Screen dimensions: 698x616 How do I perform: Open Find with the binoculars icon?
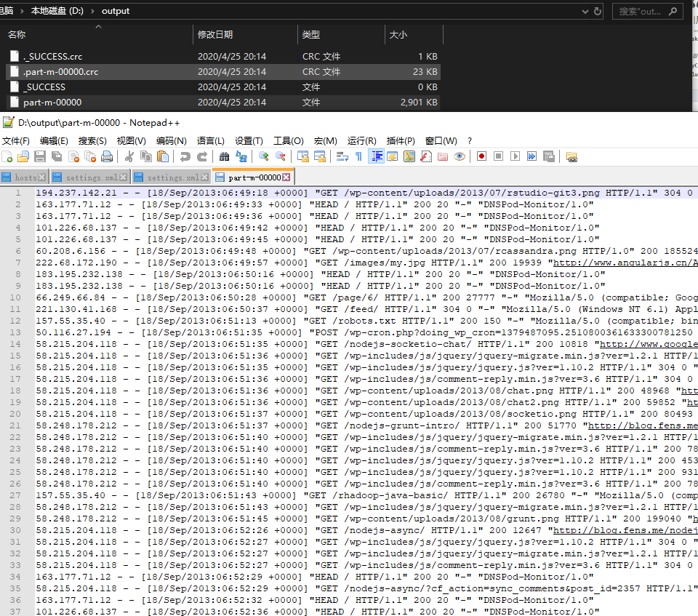tap(225, 156)
